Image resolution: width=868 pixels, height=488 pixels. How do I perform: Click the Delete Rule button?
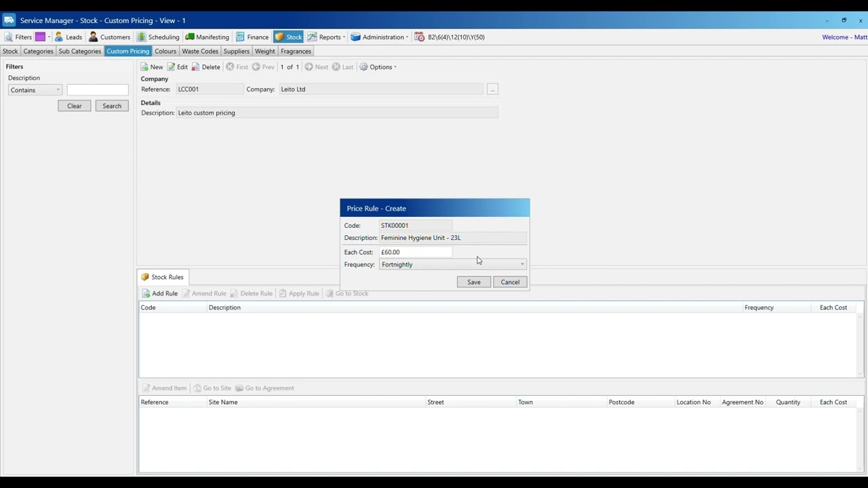point(252,293)
